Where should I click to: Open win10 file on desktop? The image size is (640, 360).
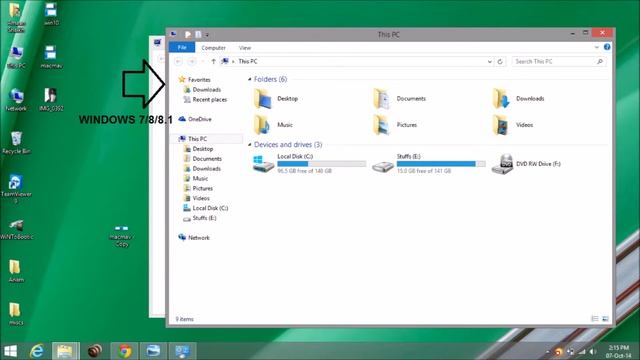click(51, 14)
